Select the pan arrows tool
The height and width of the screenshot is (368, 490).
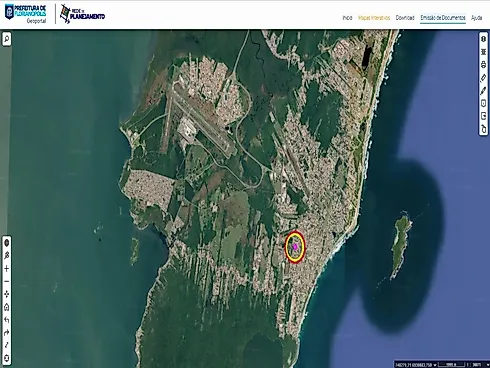(6, 294)
